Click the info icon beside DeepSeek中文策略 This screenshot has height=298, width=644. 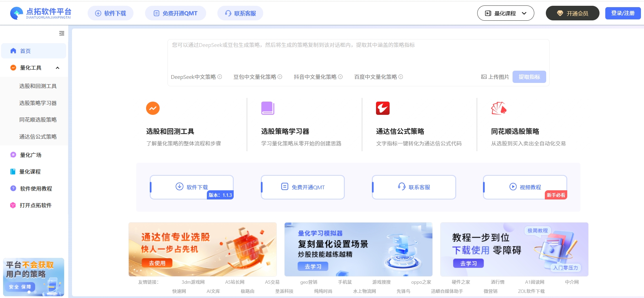(220, 77)
